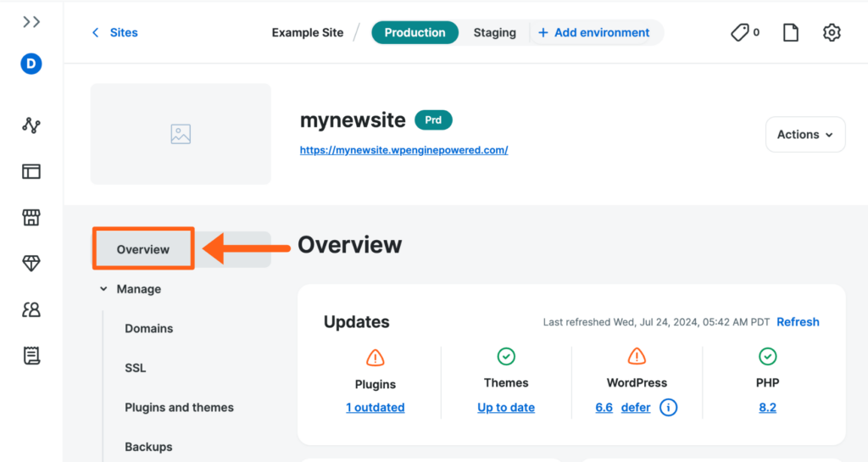Image resolution: width=868 pixels, height=462 pixels.
Task: Open the billing receipt sidebar icon
Action: [x=31, y=356]
